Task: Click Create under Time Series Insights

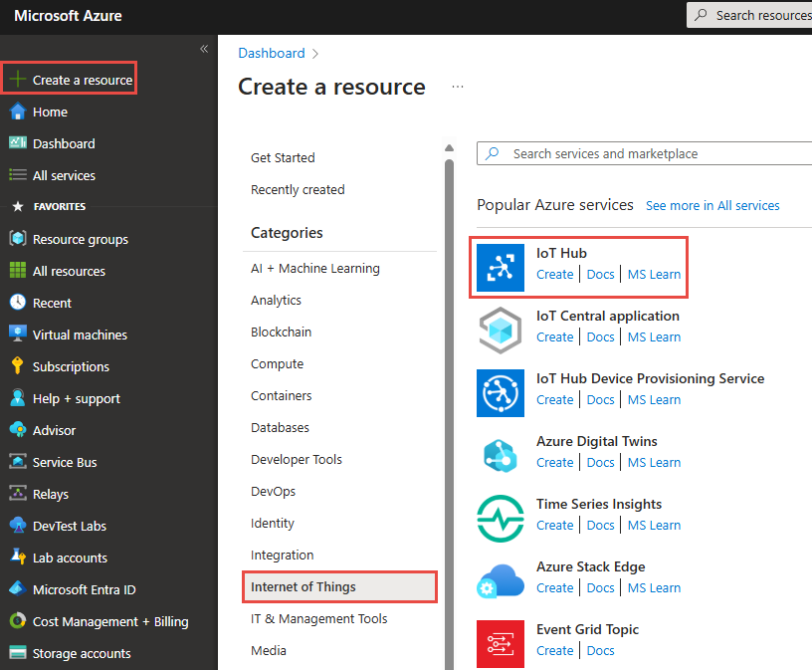Action: pos(554,525)
